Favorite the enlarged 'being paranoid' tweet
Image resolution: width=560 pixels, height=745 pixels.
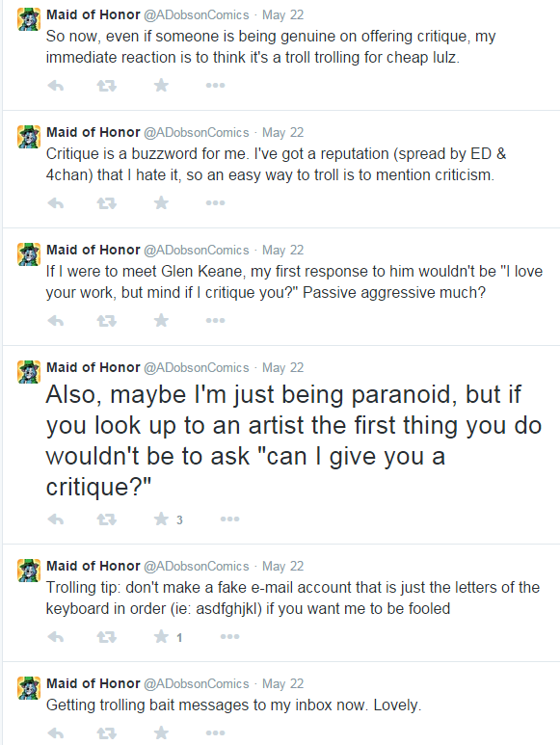[x=162, y=519]
